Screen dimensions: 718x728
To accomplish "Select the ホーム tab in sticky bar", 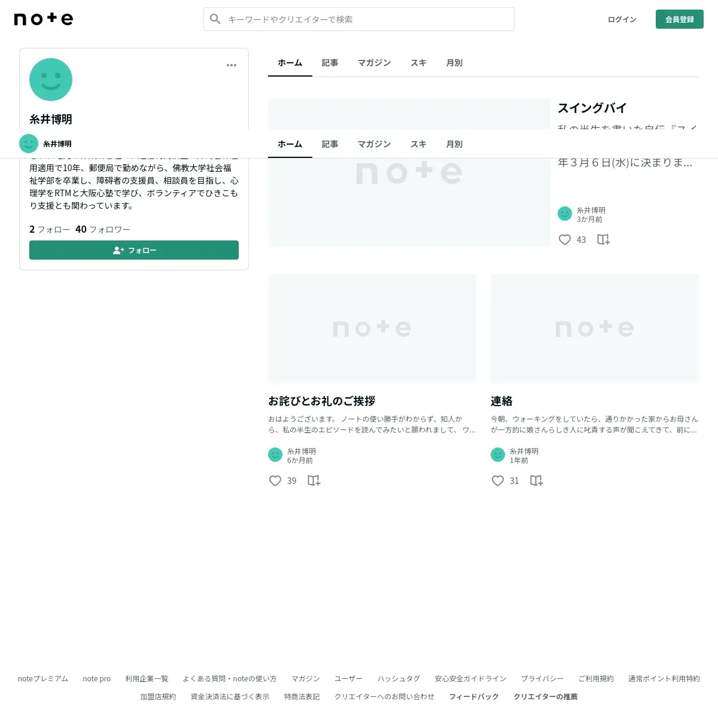I will coord(290,144).
